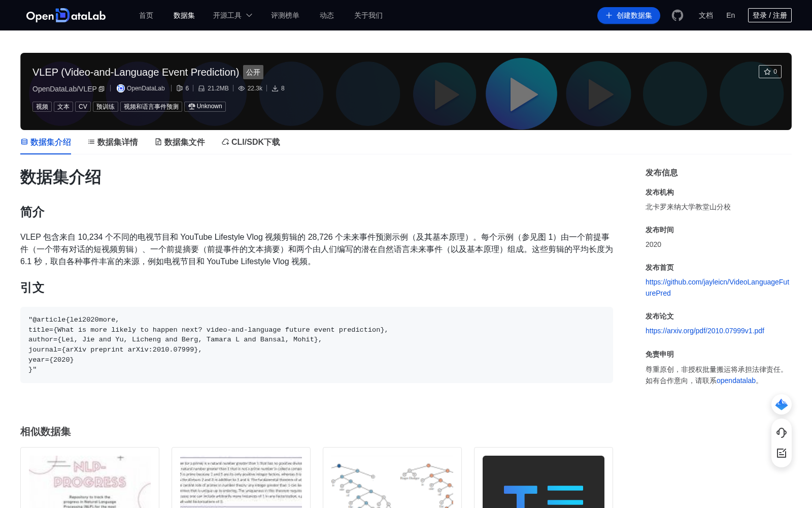
Task: Copy the OpenDataLab/VLEP path icon
Action: click(x=101, y=89)
